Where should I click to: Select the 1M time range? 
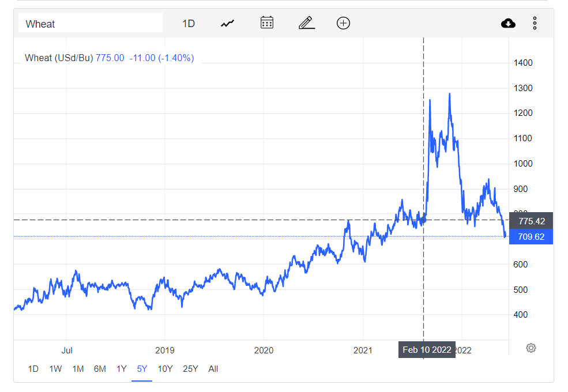tap(78, 369)
